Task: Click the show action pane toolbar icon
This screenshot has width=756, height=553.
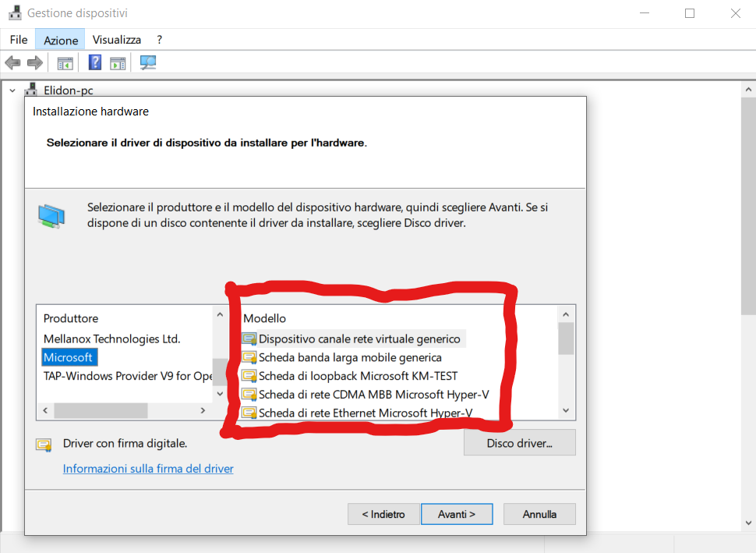Action: (117, 62)
